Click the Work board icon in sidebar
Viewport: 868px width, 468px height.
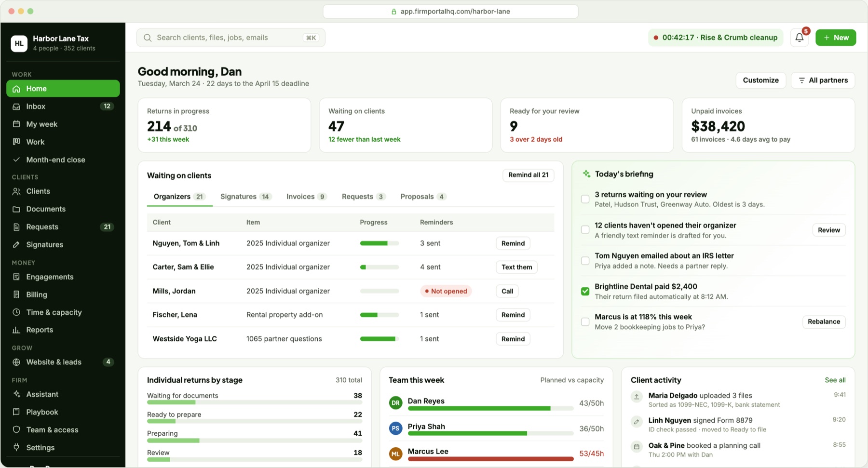[16, 142]
